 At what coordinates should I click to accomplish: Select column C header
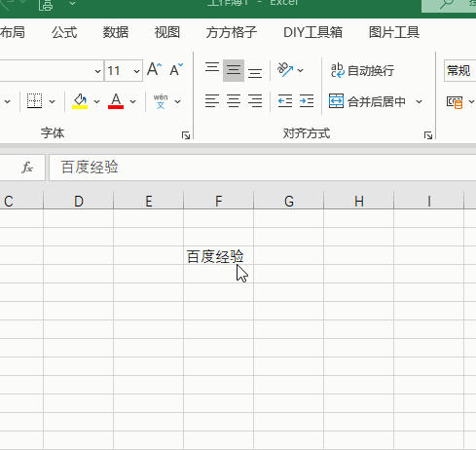(21, 201)
